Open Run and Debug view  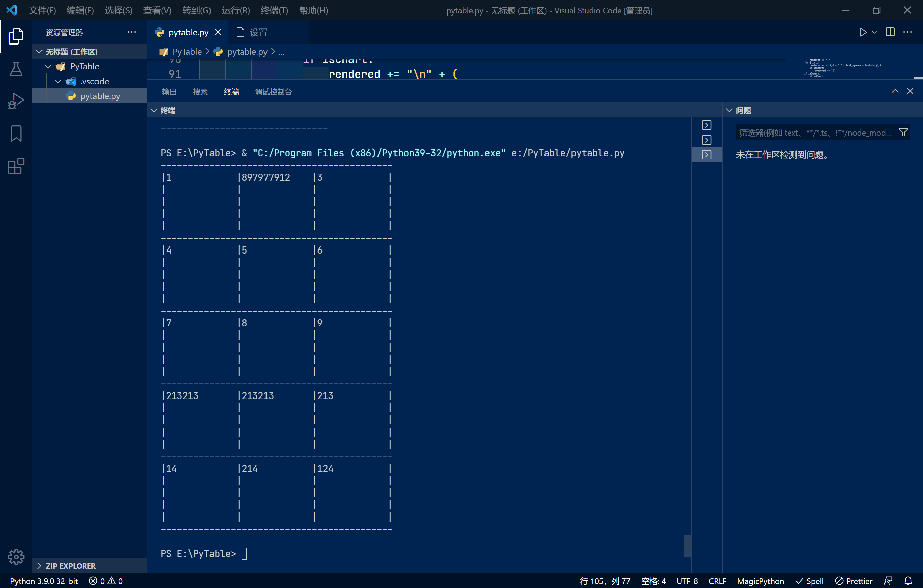(16, 101)
